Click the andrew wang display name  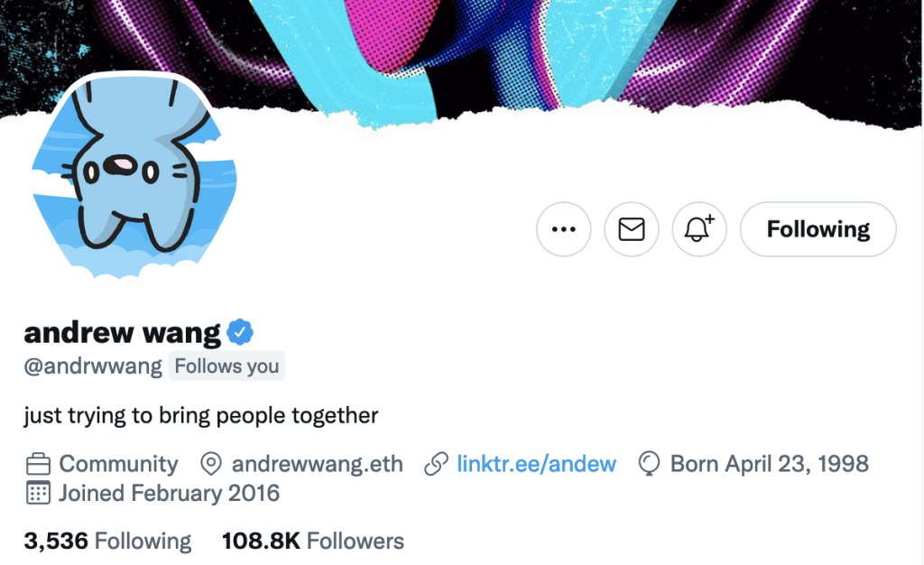pos(122,333)
